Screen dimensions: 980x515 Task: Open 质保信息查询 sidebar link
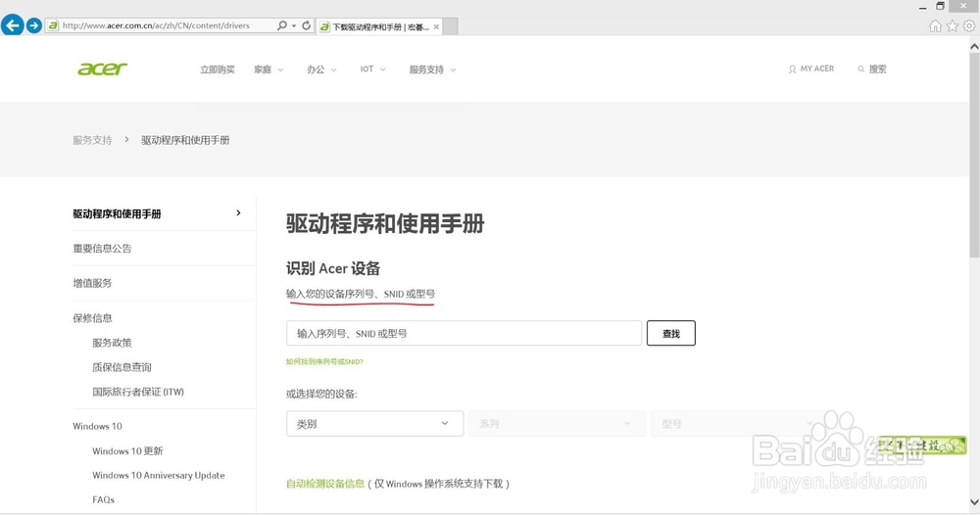click(122, 367)
